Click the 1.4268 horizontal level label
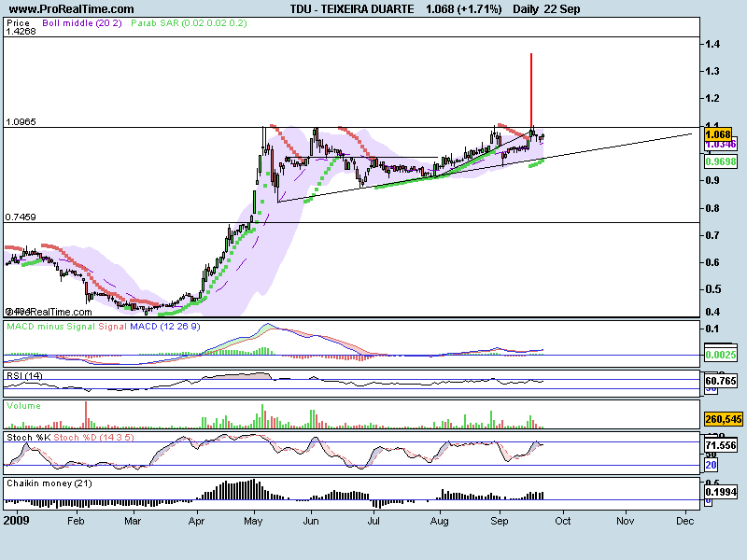The width and height of the screenshot is (747, 560). point(21,32)
